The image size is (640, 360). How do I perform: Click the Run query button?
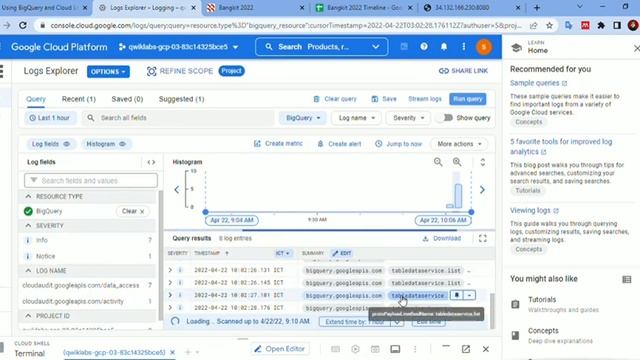point(467,99)
